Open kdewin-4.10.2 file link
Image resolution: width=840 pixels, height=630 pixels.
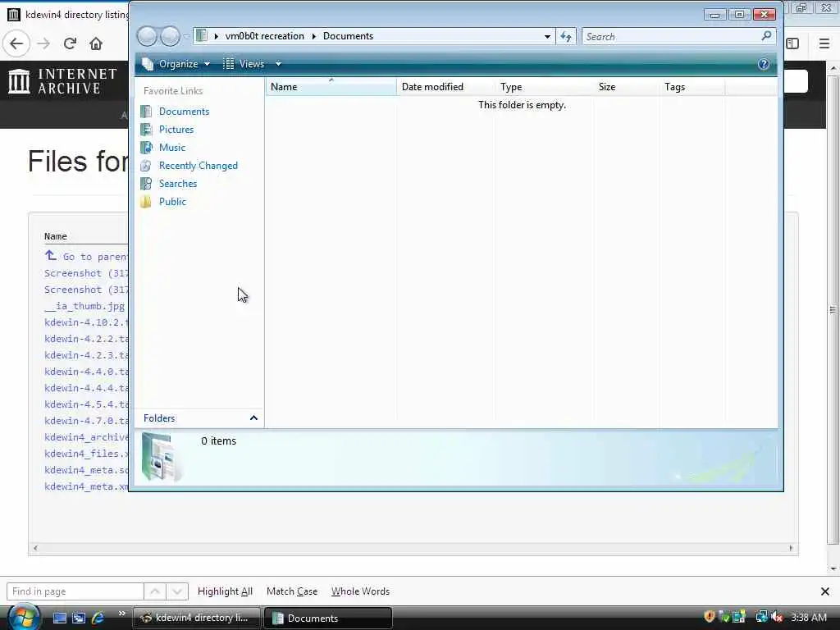point(86,322)
